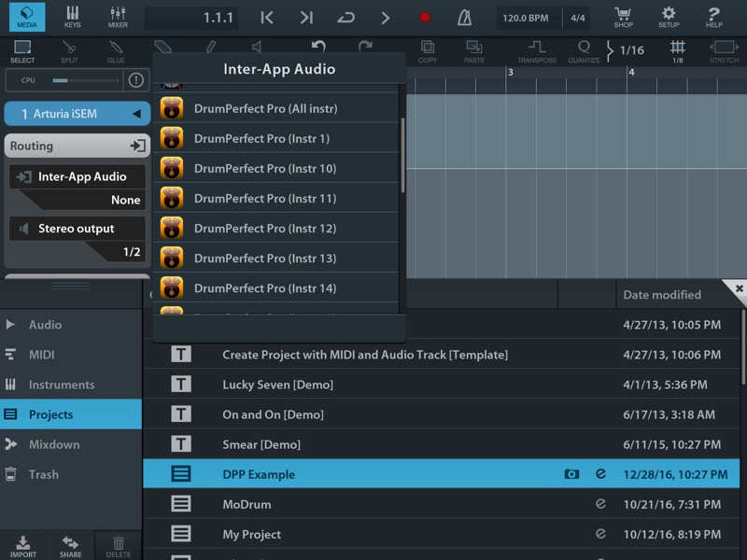747x560 pixels.
Task: Click the CPU warning exclamation icon
Action: (x=135, y=80)
